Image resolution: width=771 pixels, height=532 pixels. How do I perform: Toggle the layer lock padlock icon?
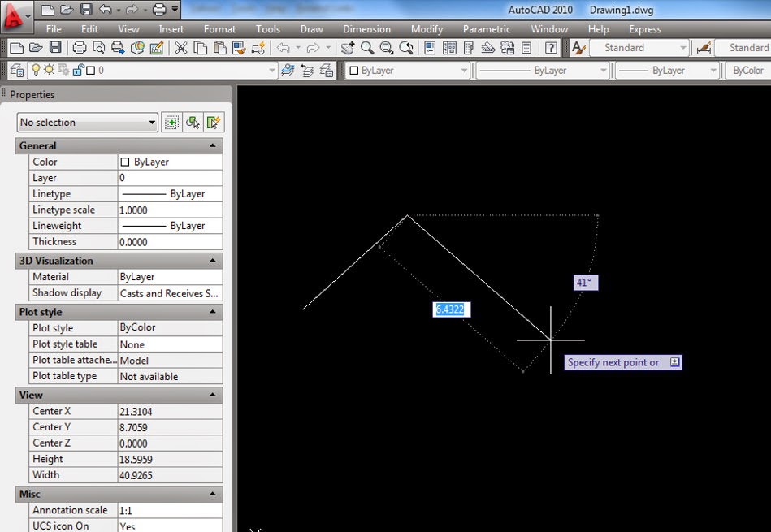click(x=77, y=71)
